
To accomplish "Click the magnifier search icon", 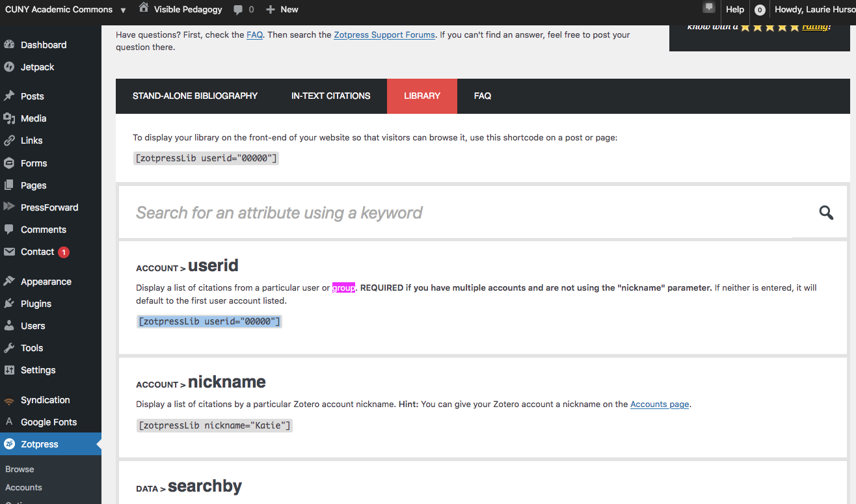I will point(826,213).
